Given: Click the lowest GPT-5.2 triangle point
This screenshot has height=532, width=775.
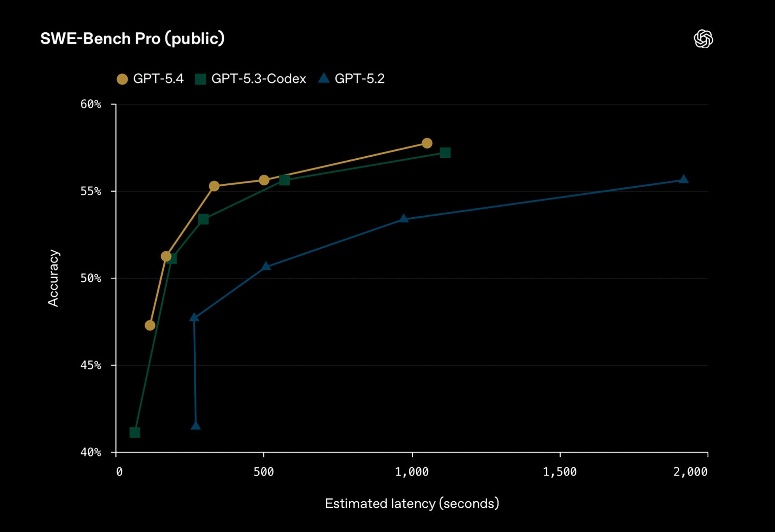Looking at the screenshot, I should (195, 426).
